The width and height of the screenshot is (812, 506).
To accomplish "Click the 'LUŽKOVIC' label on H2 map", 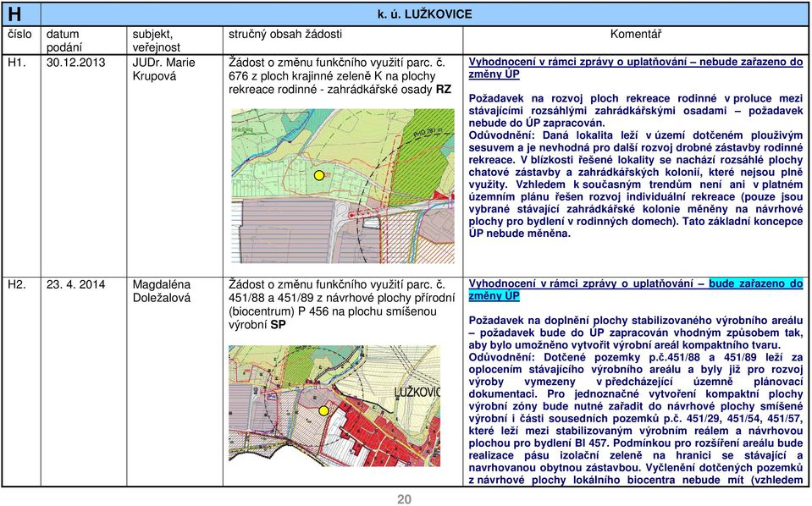I will (417, 392).
